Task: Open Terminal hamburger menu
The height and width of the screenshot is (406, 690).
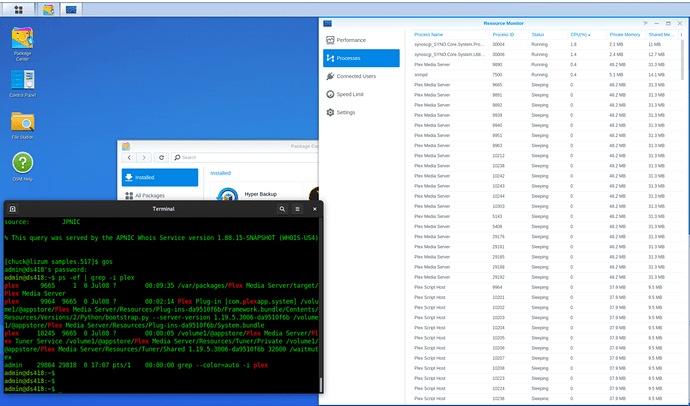Action: point(297,209)
